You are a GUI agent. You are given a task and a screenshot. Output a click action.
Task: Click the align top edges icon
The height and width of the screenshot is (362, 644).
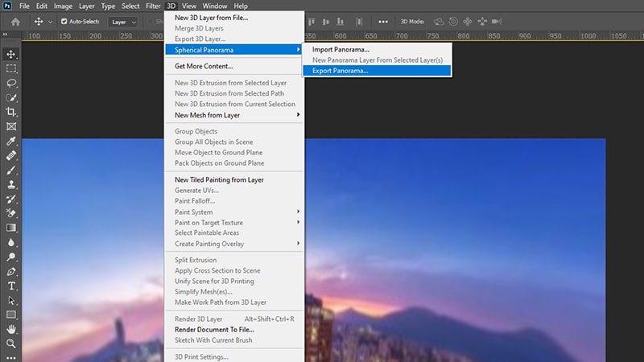(312, 22)
